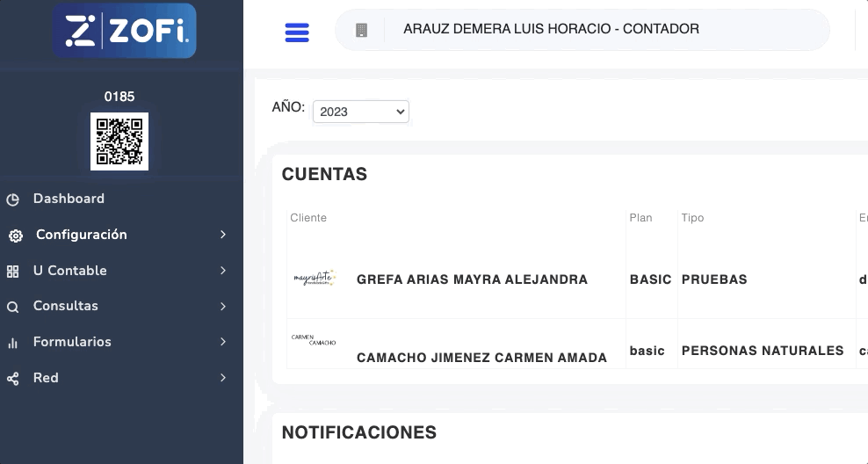Click the Configuración gear icon

(15, 236)
